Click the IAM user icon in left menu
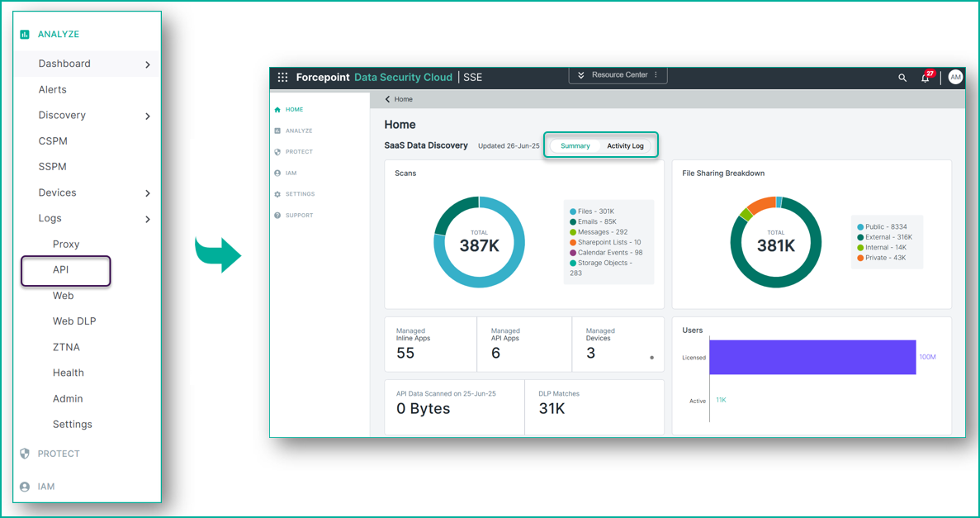980x518 pixels. click(25, 486)
